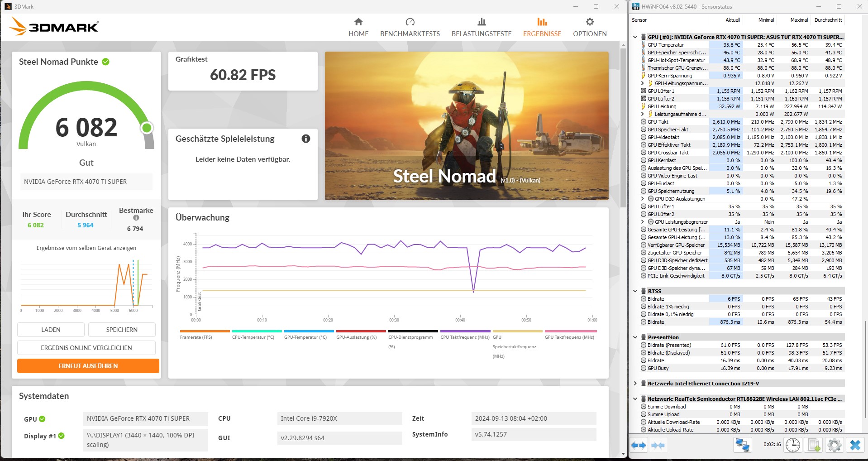Click the purple CPU Taktfrequenz legend swatch

tap(465, 331)
